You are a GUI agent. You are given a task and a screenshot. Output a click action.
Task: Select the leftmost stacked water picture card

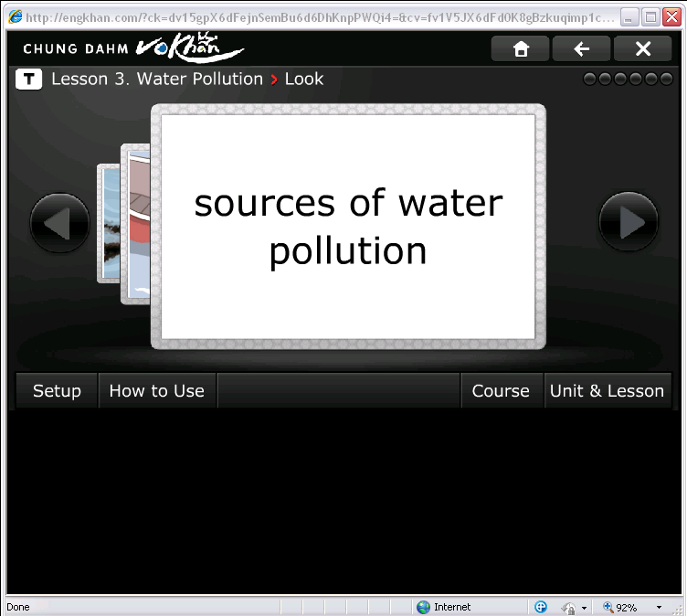point(109,224)
